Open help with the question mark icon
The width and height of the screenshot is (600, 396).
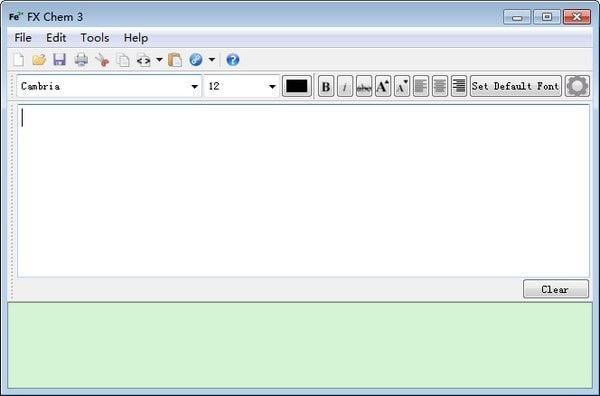pos(233,60)
